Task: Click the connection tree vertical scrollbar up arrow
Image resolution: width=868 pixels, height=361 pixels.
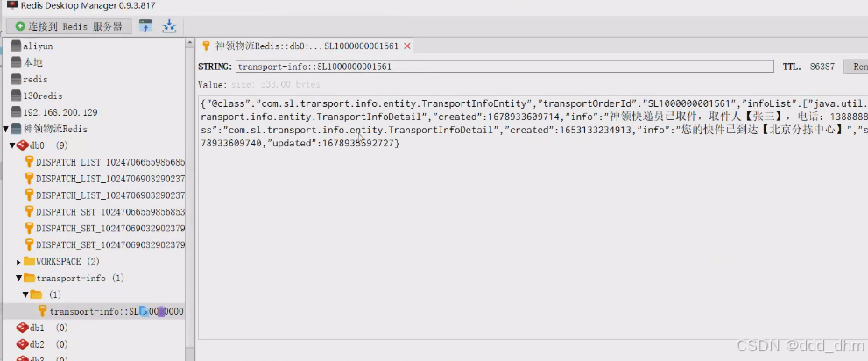Action: [190, 43]
